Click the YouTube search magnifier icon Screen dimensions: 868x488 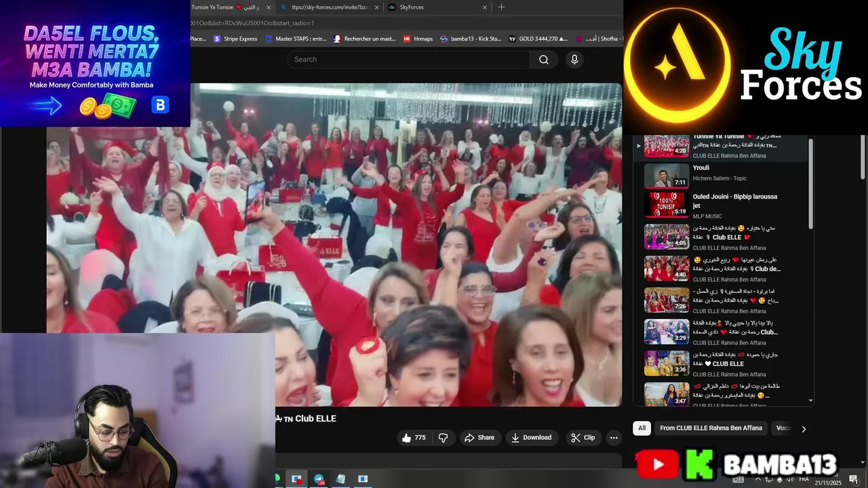(544, 60)
